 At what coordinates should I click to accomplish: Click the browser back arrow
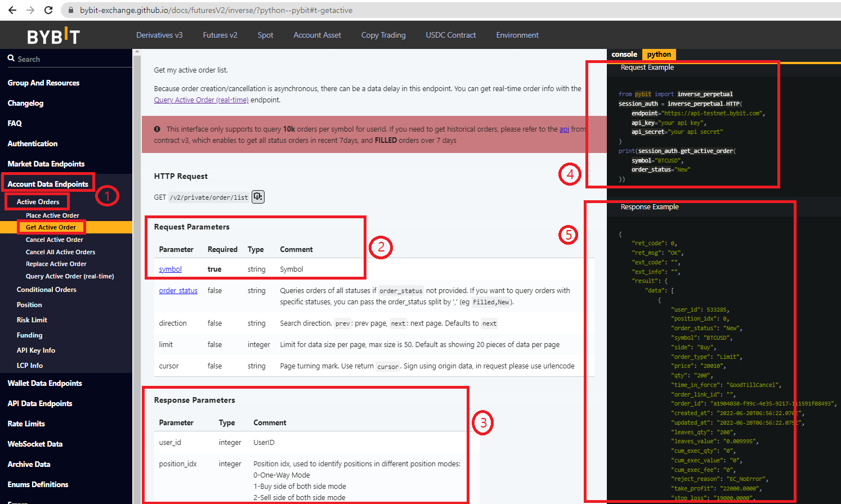12,10
